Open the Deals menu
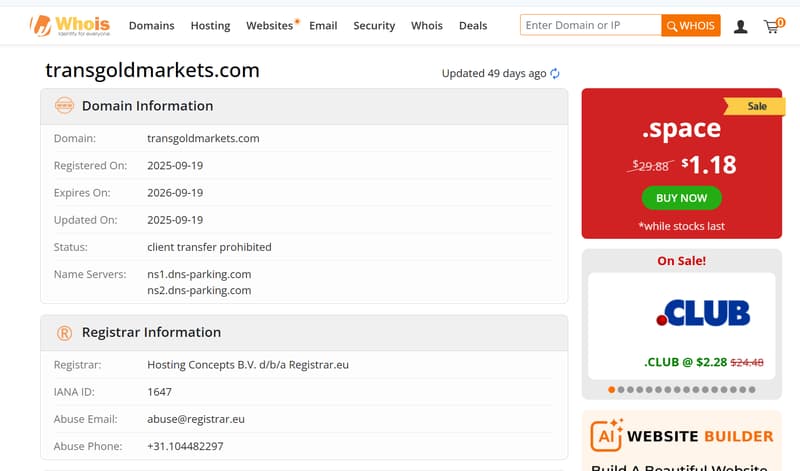800x471 pixels. (473, 26)
